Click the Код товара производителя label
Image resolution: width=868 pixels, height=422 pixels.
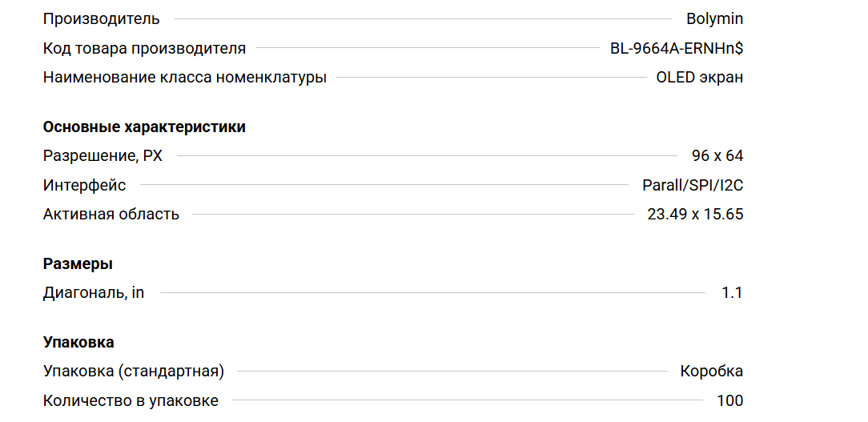[x=144, y=49]
